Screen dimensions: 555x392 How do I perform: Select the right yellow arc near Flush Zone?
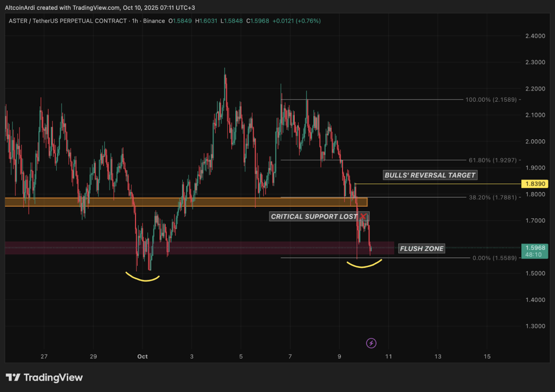[364, 265]
